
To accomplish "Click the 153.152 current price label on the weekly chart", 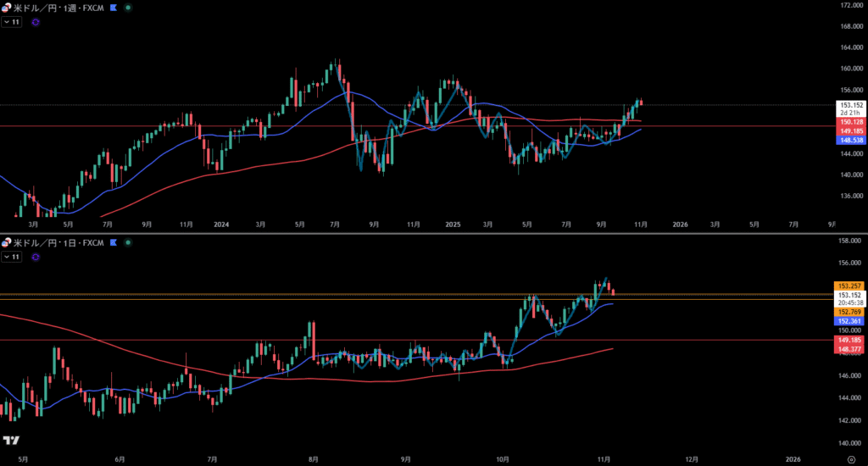I will click(x=851, y=104).
